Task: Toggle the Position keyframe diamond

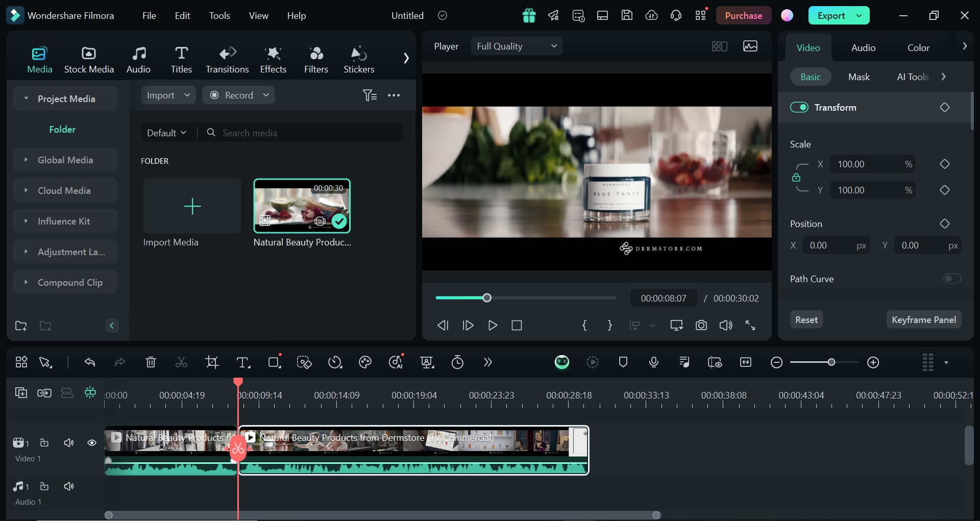Action: tap(945, 224)
